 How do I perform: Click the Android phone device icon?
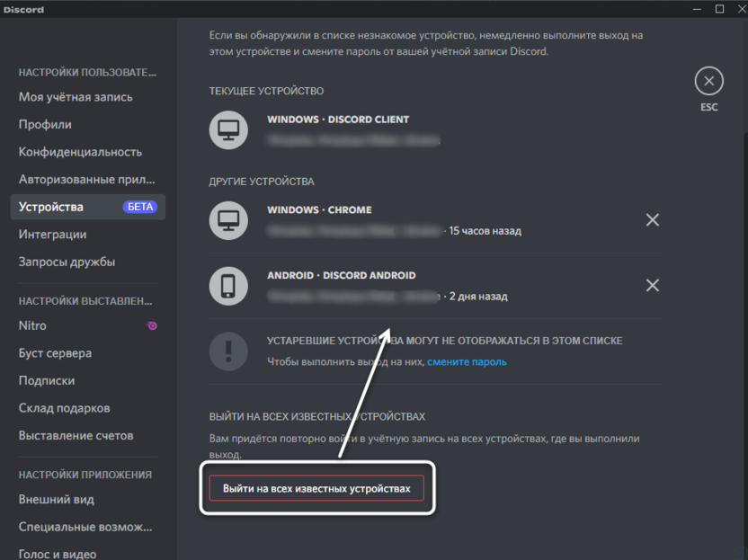coord(228,286)
